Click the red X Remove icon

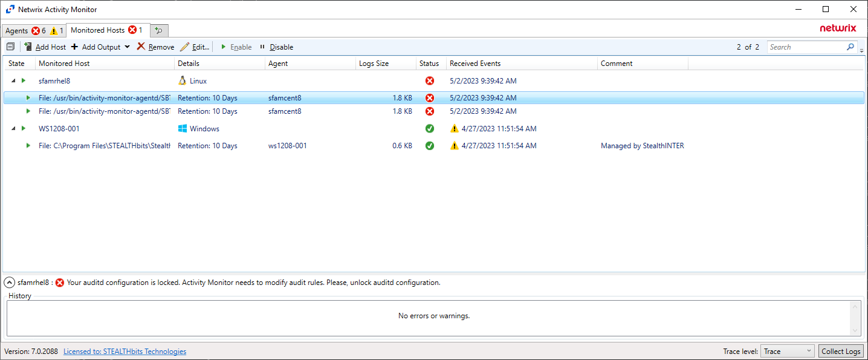140,47
